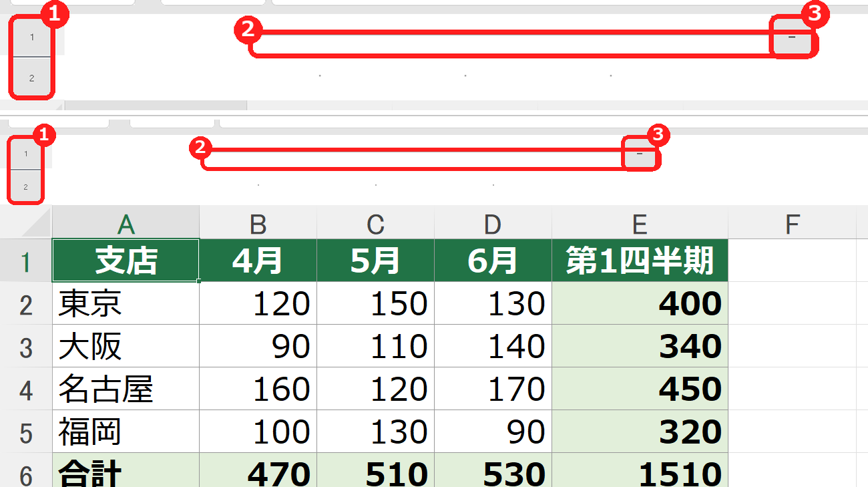Collapse grouped columns with minus button above column E
Viewport: 868px width, 487px height.
(640, 154)
